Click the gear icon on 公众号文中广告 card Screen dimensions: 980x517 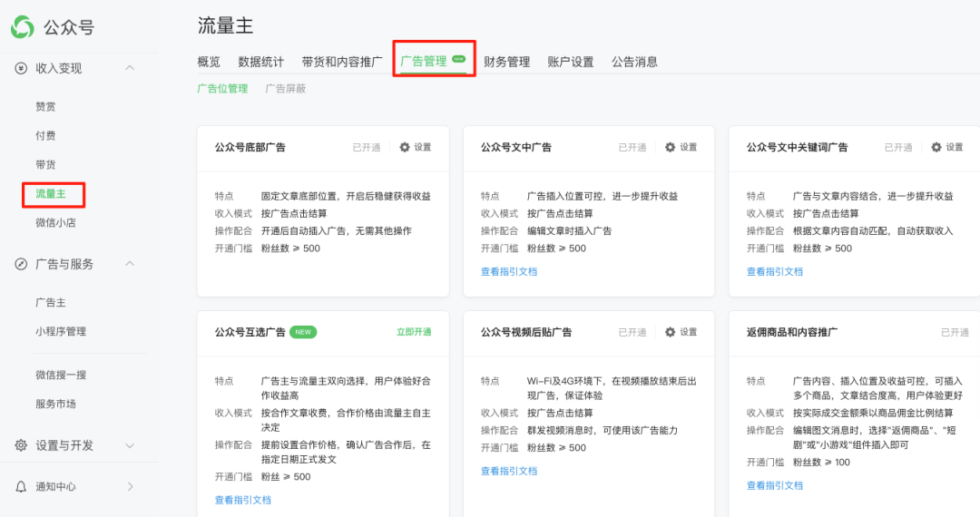pyautogui.click(x=670, y=147)
